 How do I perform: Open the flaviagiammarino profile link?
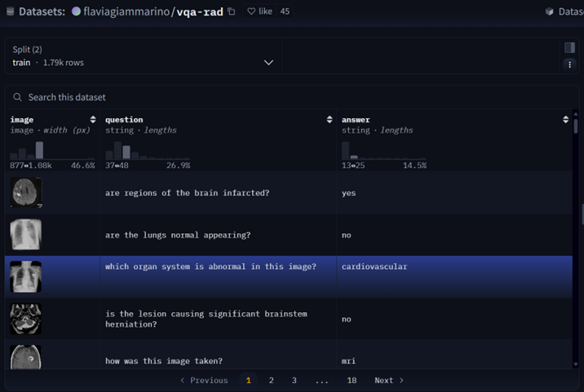point(126,12)
